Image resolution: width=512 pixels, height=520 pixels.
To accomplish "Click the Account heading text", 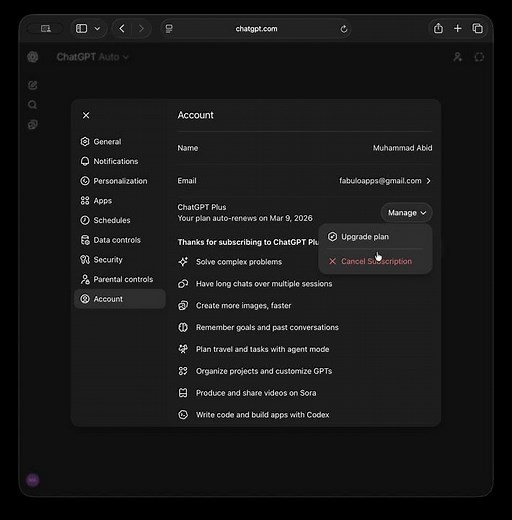I will pyautogui.click(x=195, y=115).
